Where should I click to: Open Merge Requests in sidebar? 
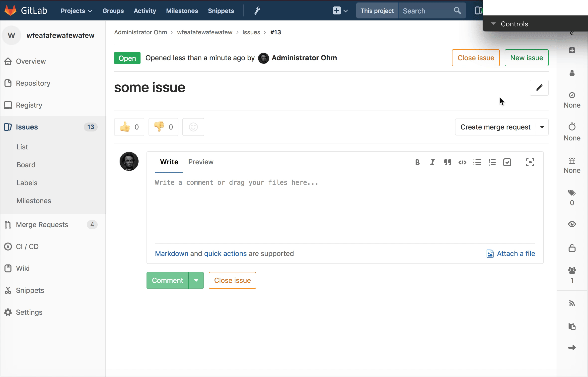tap(42, 225)
